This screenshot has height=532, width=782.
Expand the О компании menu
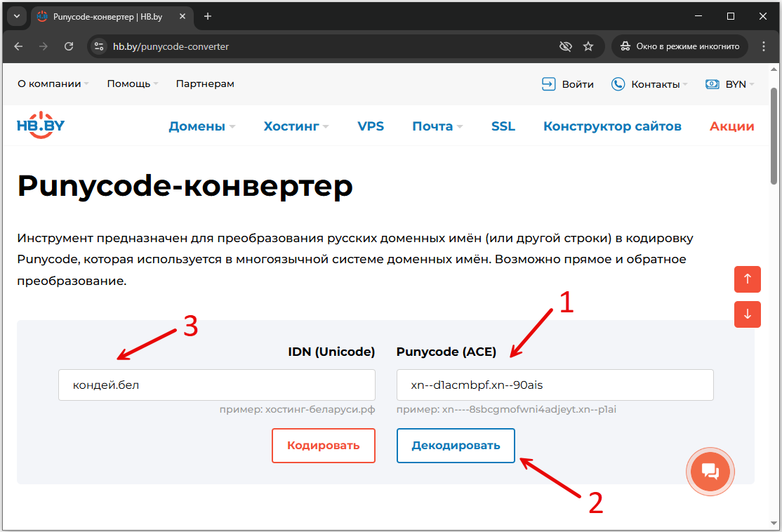(53, 84)
